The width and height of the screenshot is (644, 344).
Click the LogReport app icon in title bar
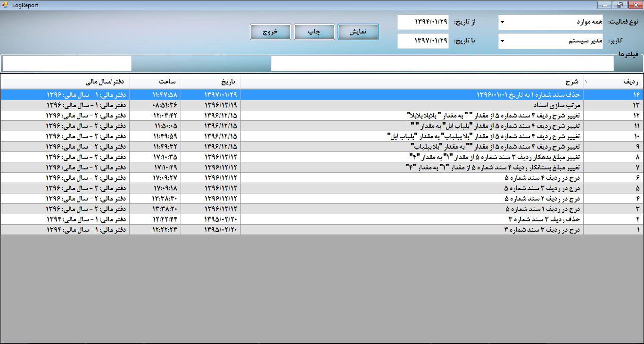(x=5, y=5)
